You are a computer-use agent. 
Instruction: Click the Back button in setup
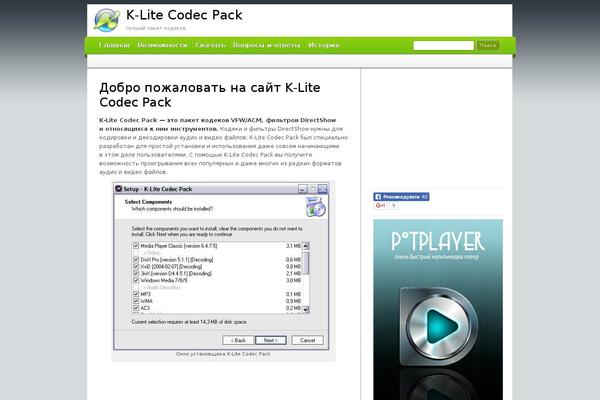(x=238, y=340)
